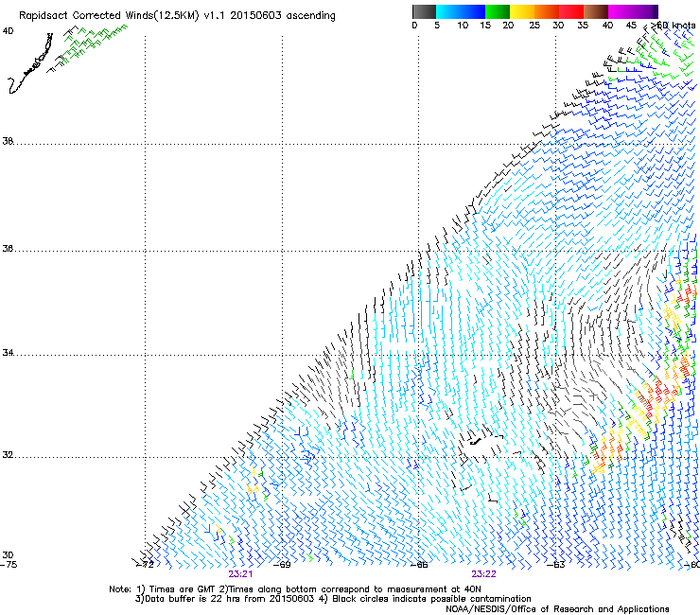This screenshot has height=615, width=700.
Task: Click the '5' label under the color scale
Action: pos(437,26)
